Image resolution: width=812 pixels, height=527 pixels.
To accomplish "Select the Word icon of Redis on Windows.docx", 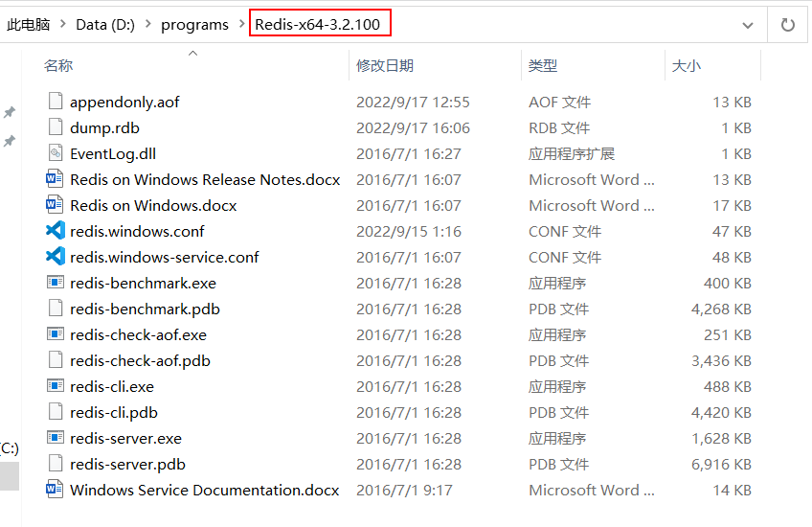I will click(x=55, y=205).
